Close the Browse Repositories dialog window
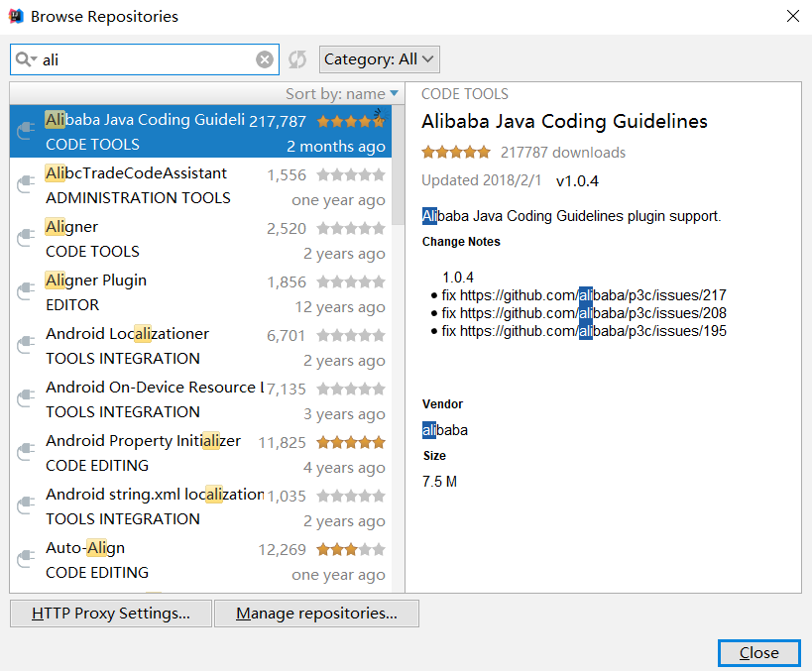 pyautogui.click(x=793, y=16)
